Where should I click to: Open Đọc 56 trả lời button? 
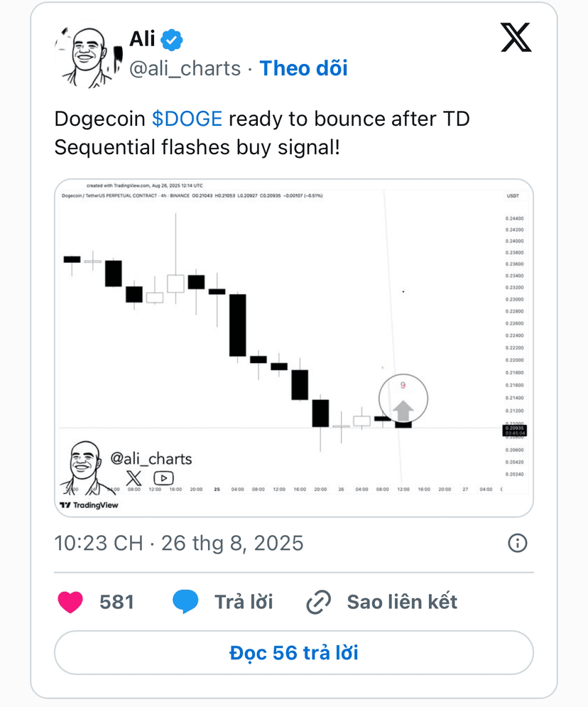[x=294, y=652]
